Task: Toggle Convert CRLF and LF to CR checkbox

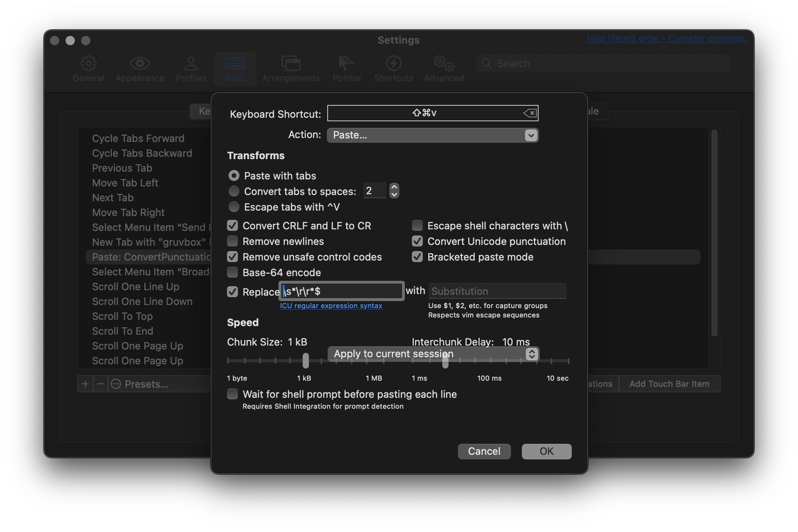Action: [233, 225]
